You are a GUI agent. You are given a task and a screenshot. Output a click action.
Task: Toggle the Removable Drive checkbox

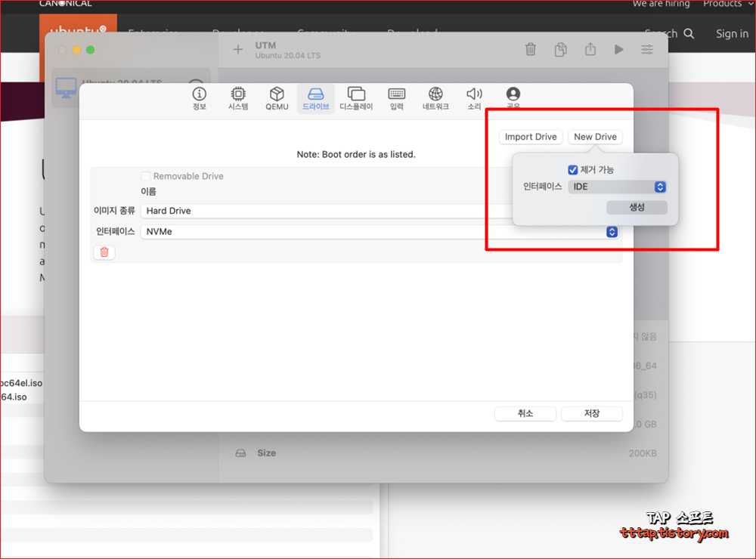(x=146, y=176)
